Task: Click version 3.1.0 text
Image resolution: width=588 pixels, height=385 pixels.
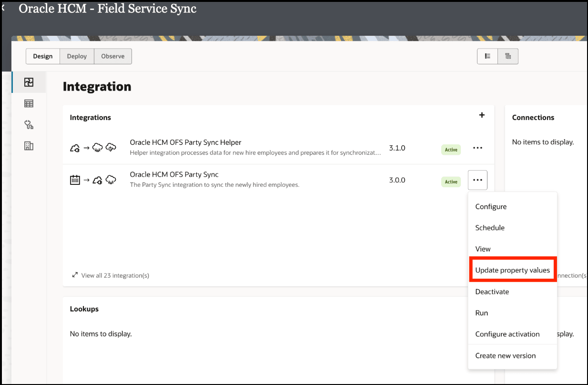Action: click(397, 148)
